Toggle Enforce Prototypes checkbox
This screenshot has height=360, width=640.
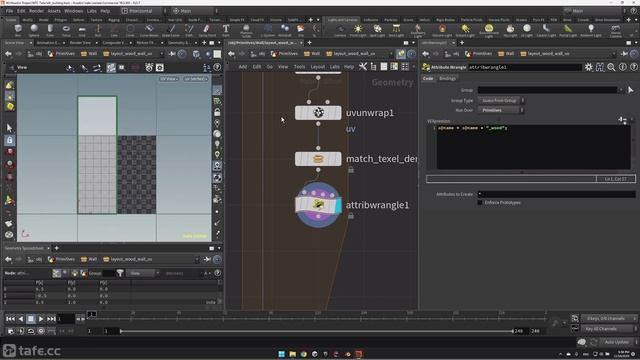click(x=480, y=202)
